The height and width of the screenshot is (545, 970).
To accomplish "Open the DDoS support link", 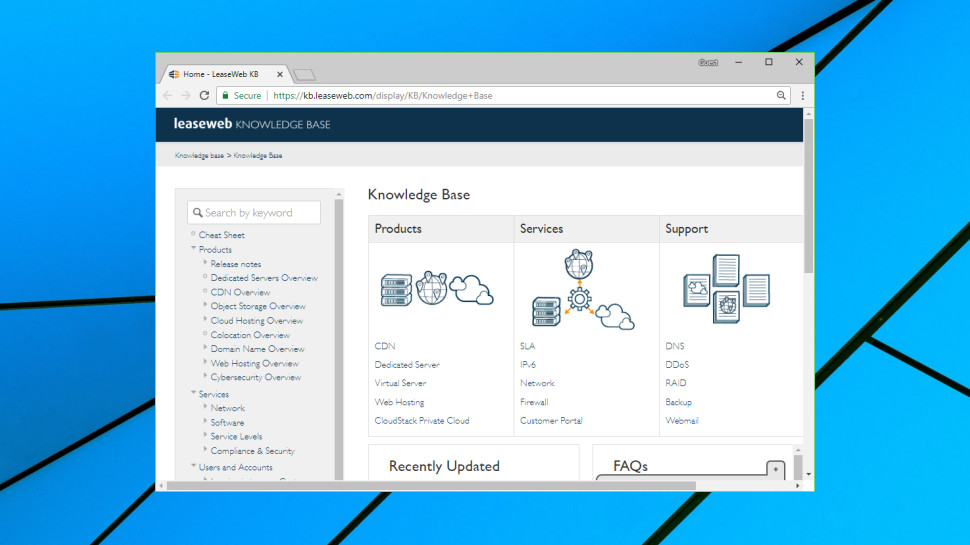I will click(x=677, y=364).
